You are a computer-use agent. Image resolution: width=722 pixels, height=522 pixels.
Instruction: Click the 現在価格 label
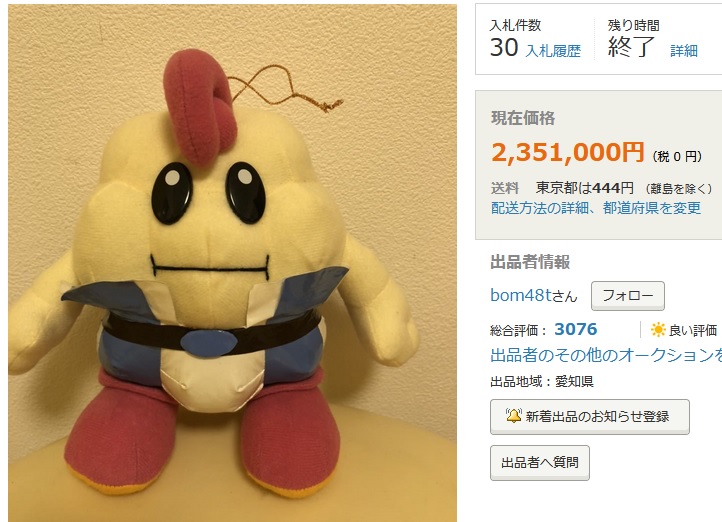(x=523, y=118)
